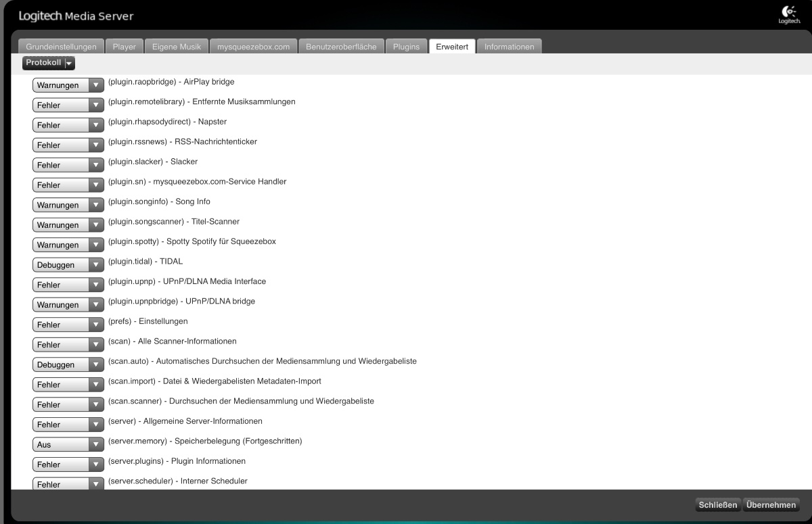The width and height of the screenshot is (812, 524).
Task: Change the Napster log level dropdown
Action: click(68, 125)
